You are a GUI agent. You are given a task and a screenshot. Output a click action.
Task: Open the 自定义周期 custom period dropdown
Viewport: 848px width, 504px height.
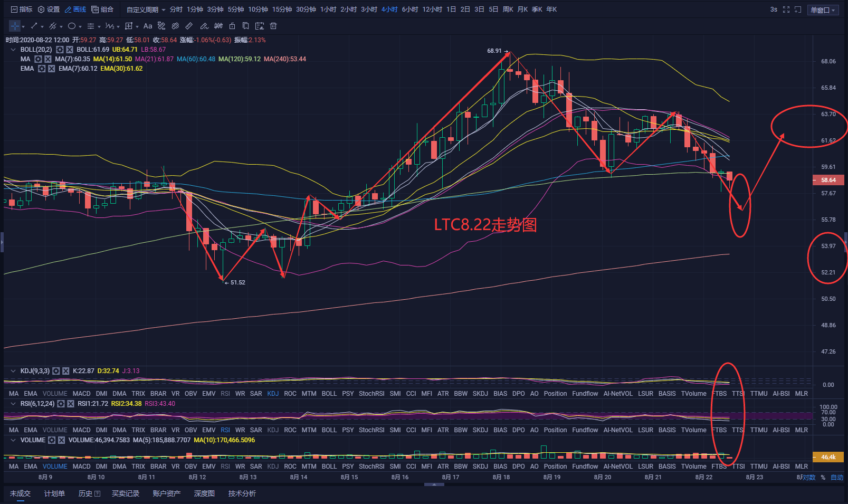[x=146, y=9]
